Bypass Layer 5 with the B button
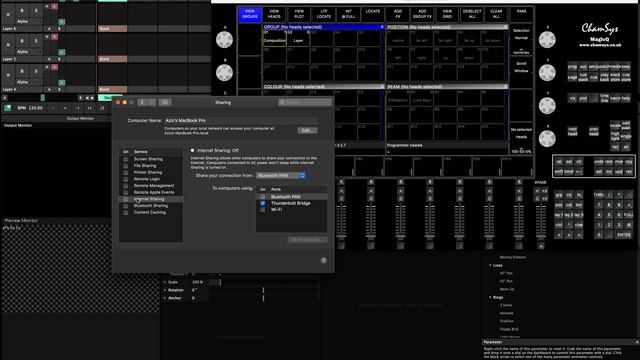 tap(22, 41)
